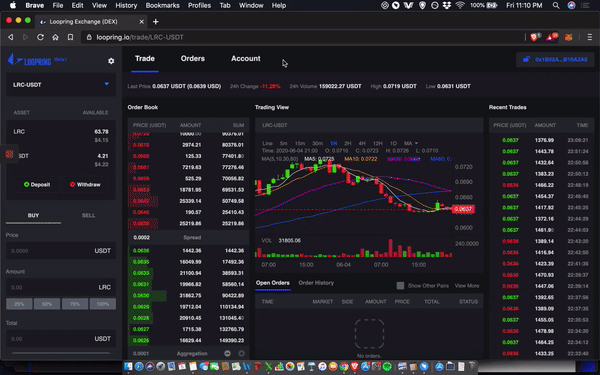Select 50% amount button
Screen dimensions: 600x375
pyautogui.click(x=47, y=304)
